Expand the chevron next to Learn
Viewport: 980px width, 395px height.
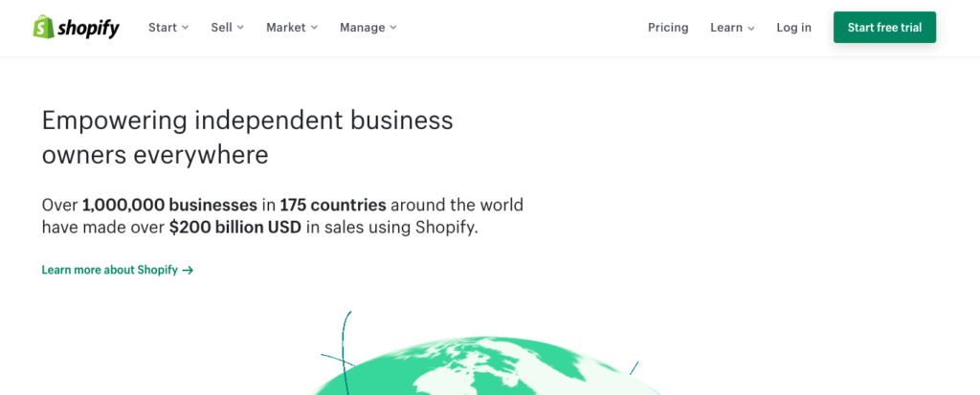coord(751,29)
